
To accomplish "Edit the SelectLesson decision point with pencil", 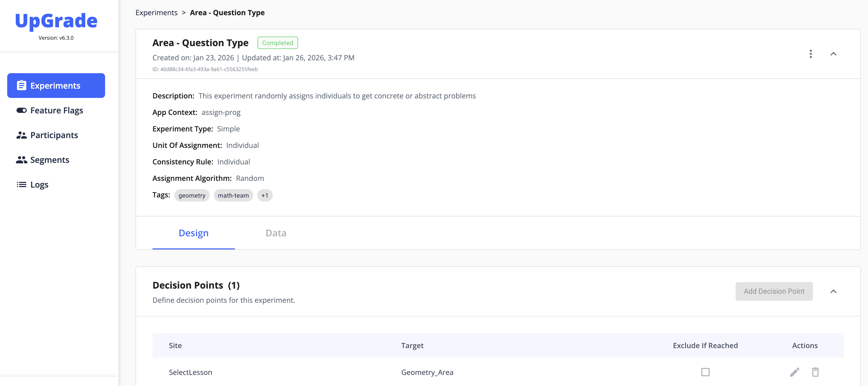I will (795, 372).
